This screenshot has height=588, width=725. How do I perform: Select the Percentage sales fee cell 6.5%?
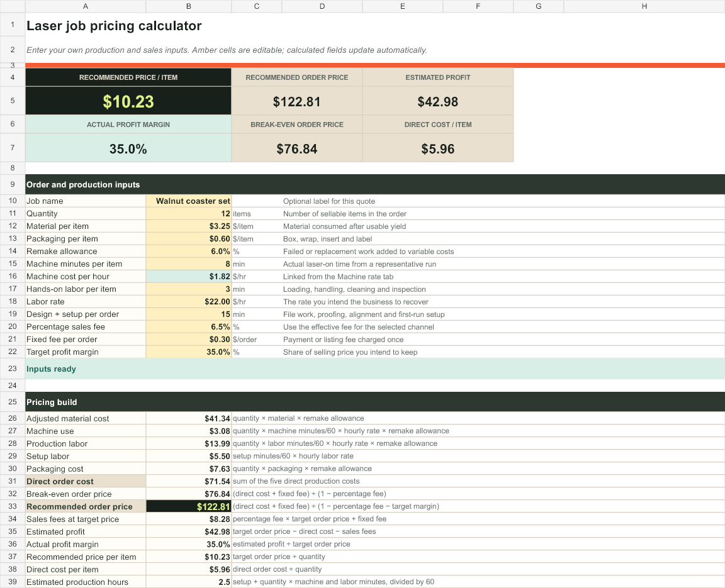[189, 326]
